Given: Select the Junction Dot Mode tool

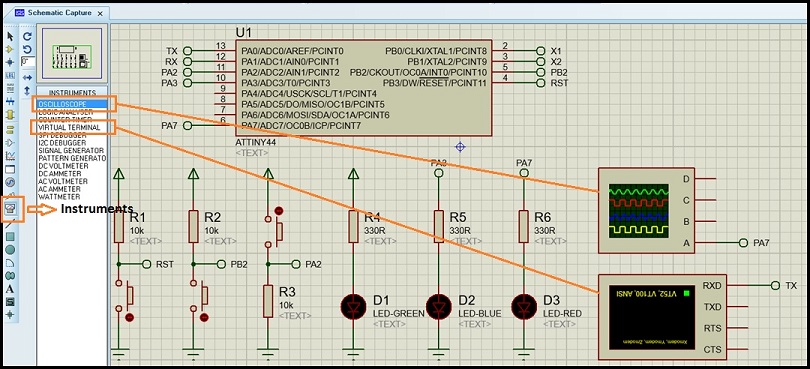Looking at the screenshot, I should 10,63.
